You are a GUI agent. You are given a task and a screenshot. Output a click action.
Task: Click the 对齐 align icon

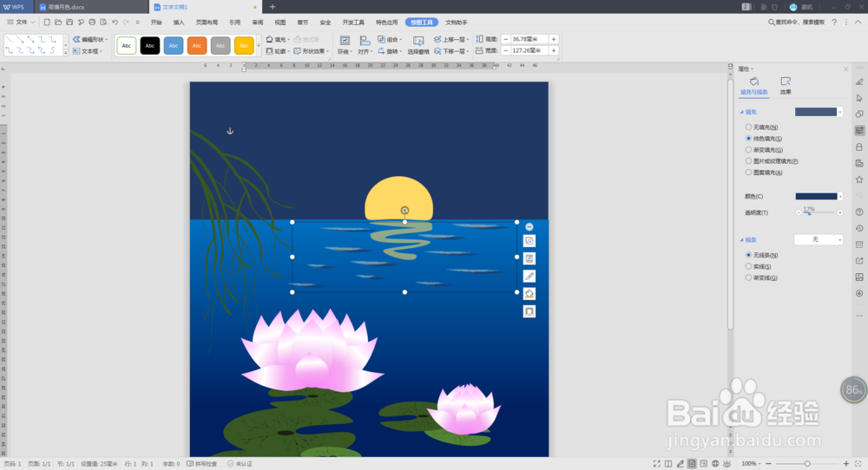pos(364,45)
